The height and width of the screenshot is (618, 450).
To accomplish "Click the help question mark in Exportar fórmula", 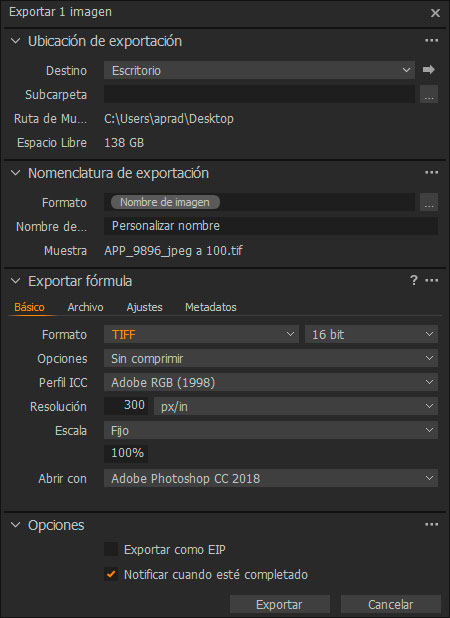I will [x=413, y=280].
